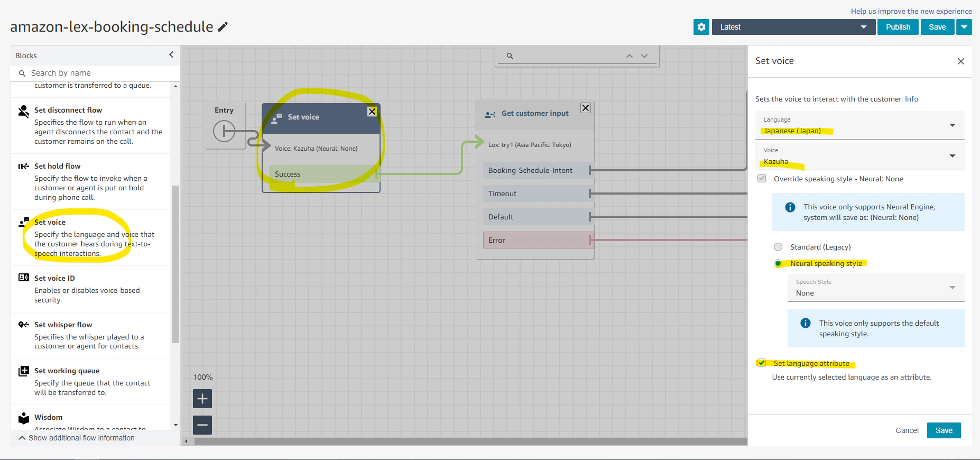This screenshot has height=460, width=980.
Task: Open flow settings gear icon
Action: click(701, 27)
